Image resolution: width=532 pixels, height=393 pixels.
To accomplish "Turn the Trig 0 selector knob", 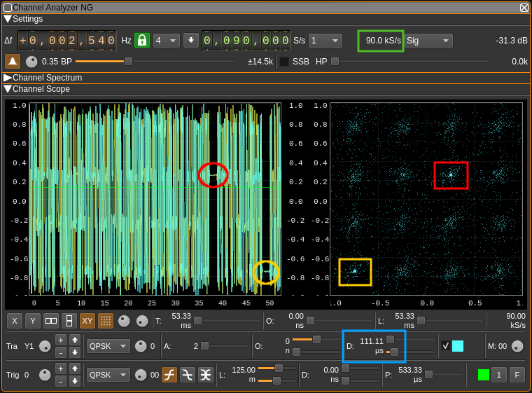I will coord(45,375).
